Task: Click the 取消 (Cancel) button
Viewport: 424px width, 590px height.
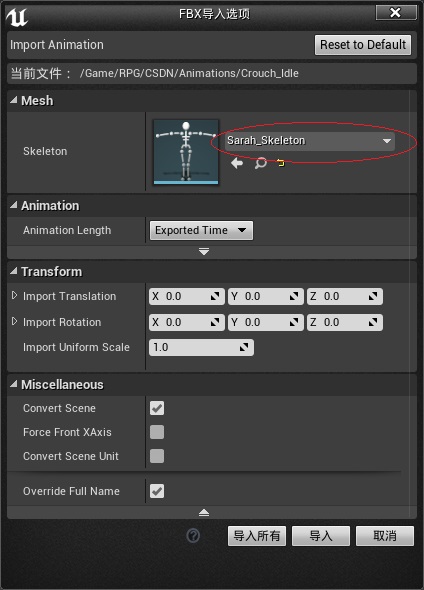Action: (385, 536)
